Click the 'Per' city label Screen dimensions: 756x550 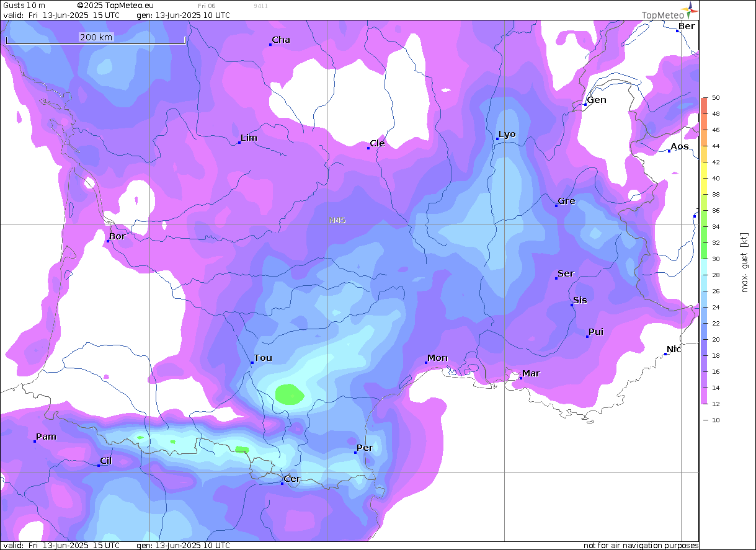click(x=365, y=448)
